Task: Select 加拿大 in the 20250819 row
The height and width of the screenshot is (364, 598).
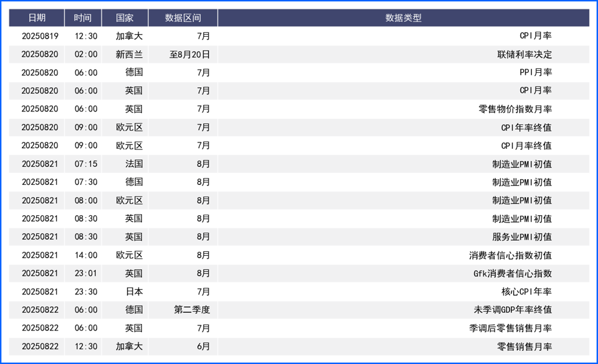Action: [130, 36]
